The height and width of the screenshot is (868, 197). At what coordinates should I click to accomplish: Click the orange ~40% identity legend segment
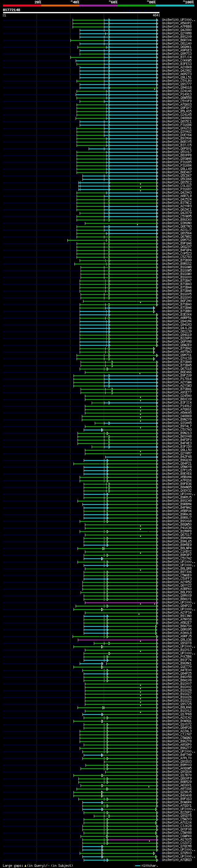tap(60, 6)
